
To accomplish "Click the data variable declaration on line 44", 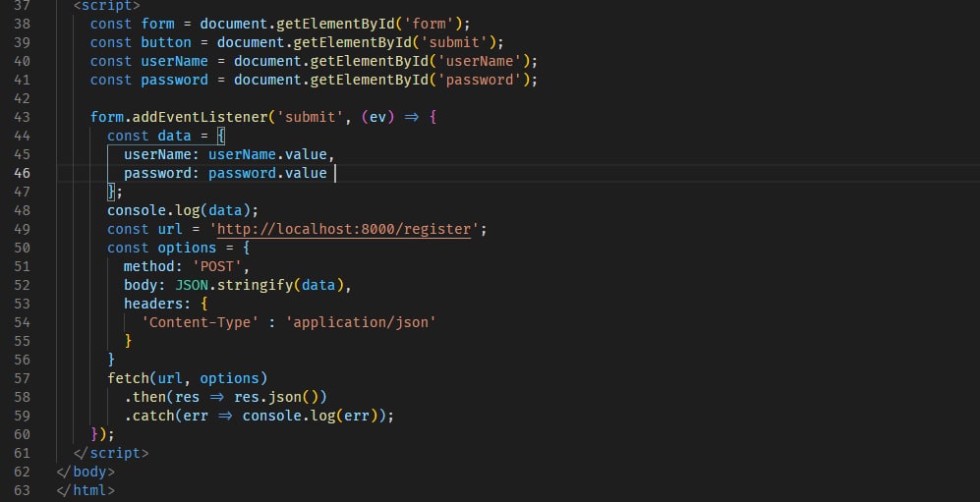I will click(x=174, y=136).
